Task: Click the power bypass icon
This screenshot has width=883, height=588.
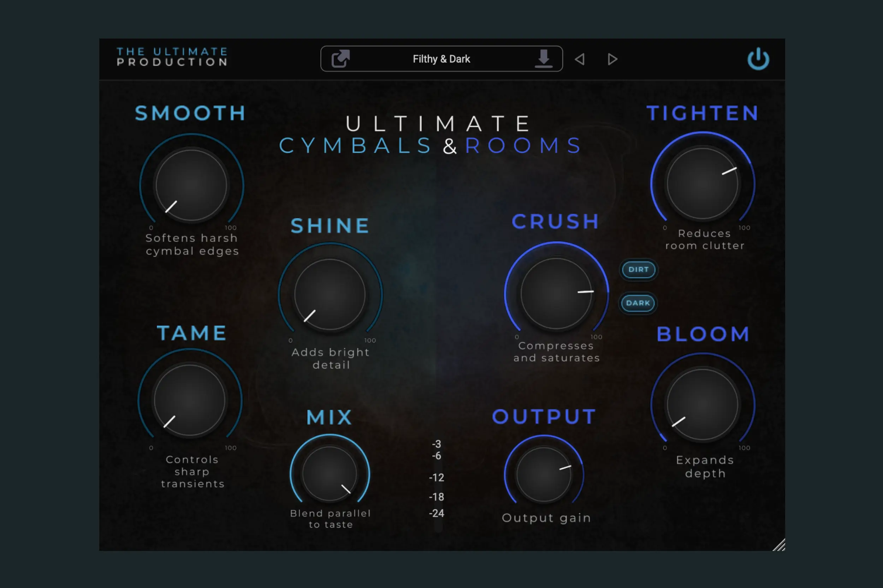Action: click(x=758, y=59)
